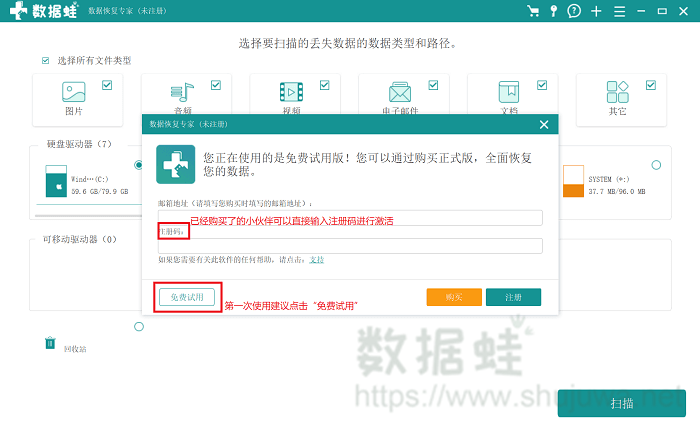Minimize the main application window

click(x=641, y=11)
